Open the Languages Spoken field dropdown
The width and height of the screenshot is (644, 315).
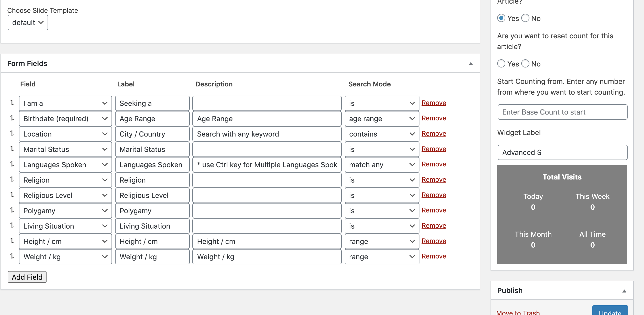point(65,165)
